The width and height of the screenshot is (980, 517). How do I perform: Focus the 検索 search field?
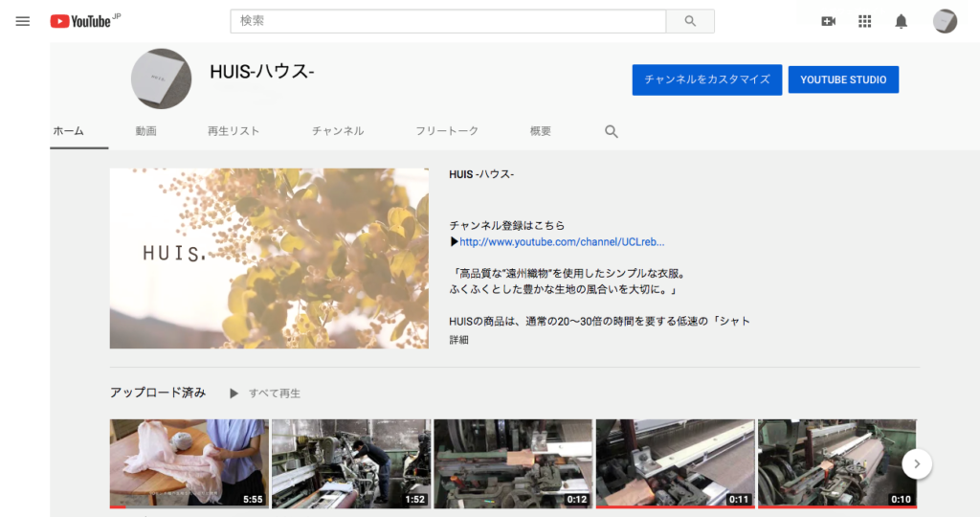click(x=448, y=21)
